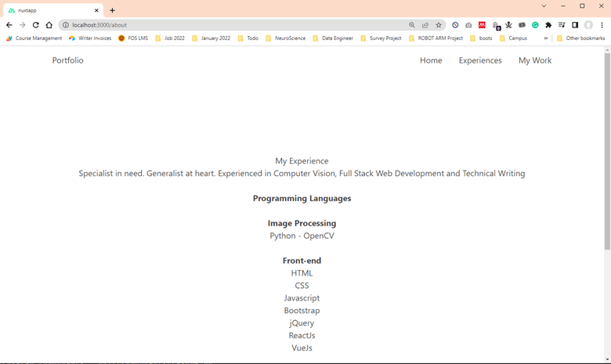The image size is (611, 364).
Task: Open the zoom magnifier in address bar
Action: tap(412, 25)
